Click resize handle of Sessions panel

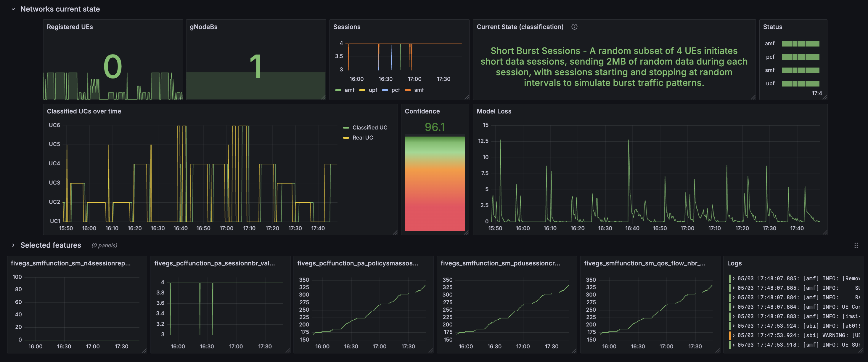point(467,97)
